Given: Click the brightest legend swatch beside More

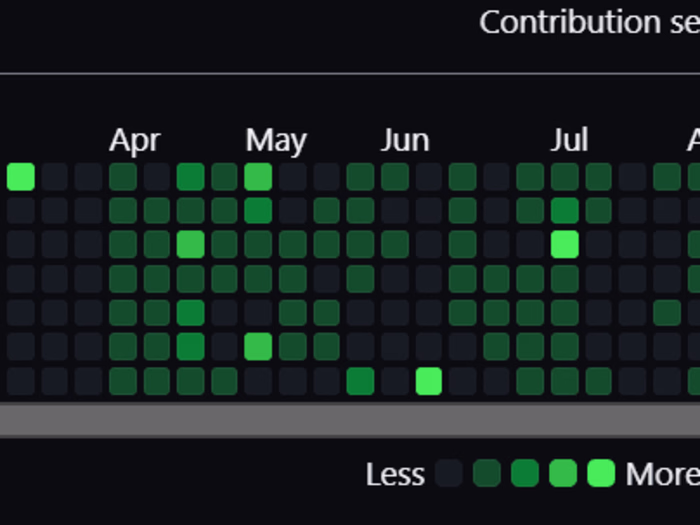Looking at the screenshot, I should pos(601,473).
